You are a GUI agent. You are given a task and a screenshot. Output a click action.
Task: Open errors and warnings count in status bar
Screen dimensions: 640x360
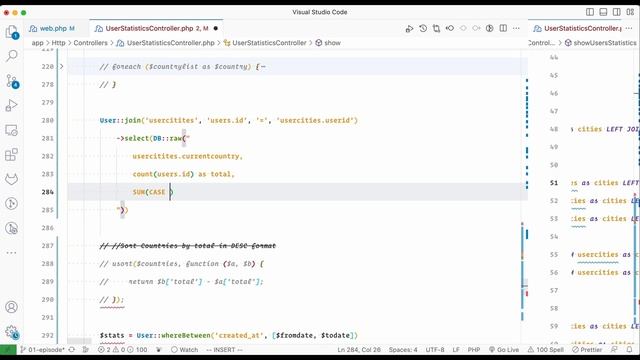[122, 350]
